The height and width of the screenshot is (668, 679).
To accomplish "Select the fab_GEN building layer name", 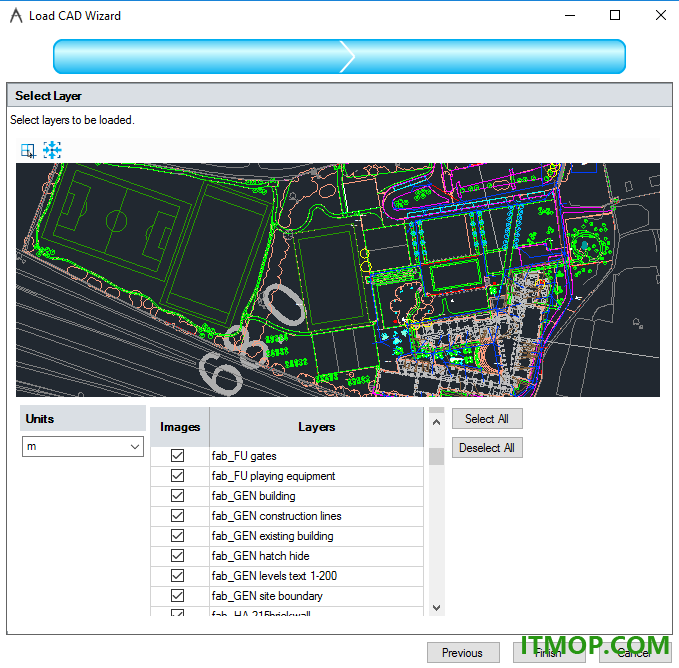I will click(x=253, y=496).
